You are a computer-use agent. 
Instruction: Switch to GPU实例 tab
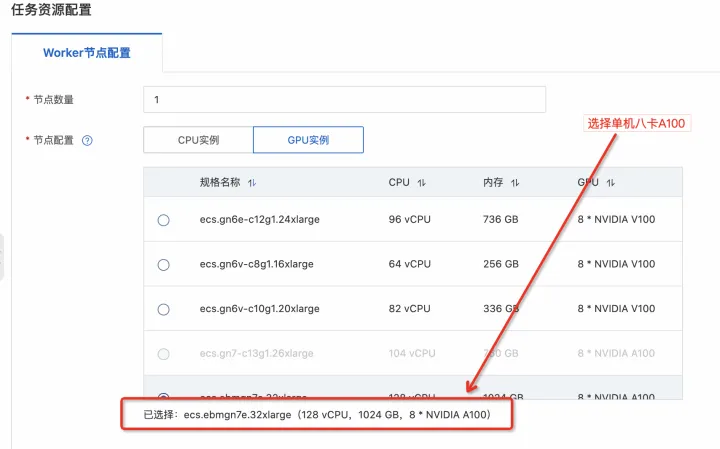point(308,140)
